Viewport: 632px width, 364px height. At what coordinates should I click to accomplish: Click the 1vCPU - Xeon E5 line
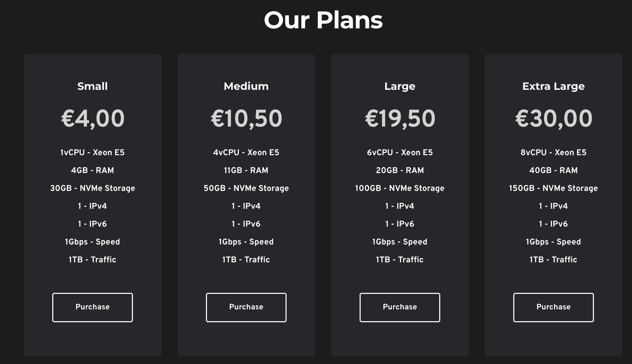point(92,153)
